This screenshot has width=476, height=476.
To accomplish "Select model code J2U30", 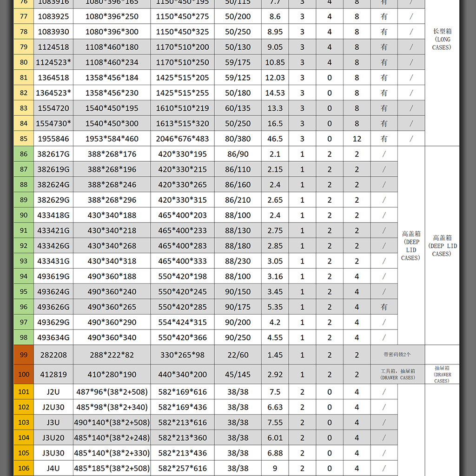I will coord(53,407).
